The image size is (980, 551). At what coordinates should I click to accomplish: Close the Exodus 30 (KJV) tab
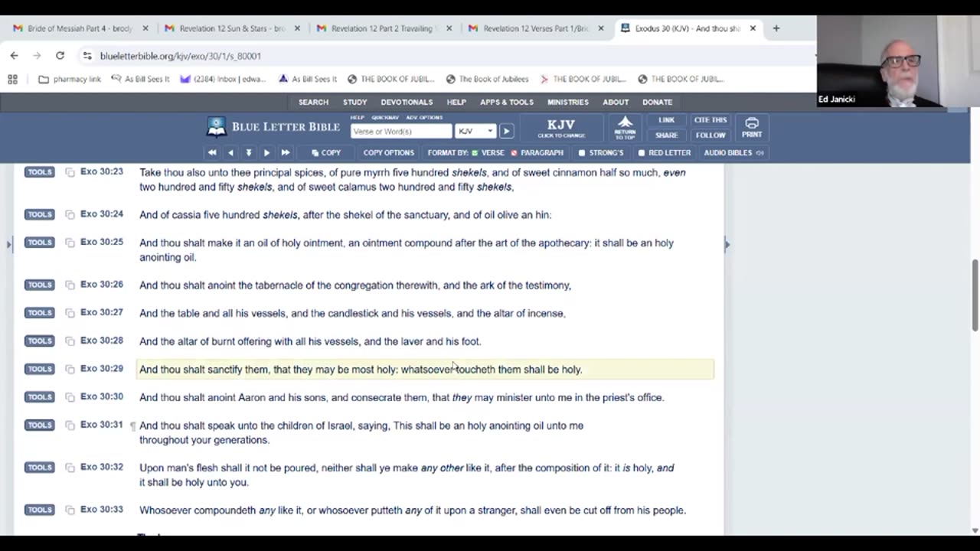point(753,28)
